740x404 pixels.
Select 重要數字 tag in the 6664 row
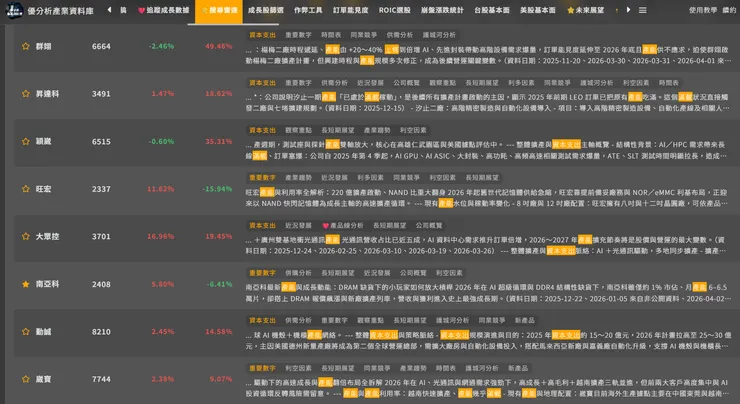point(298,35)
